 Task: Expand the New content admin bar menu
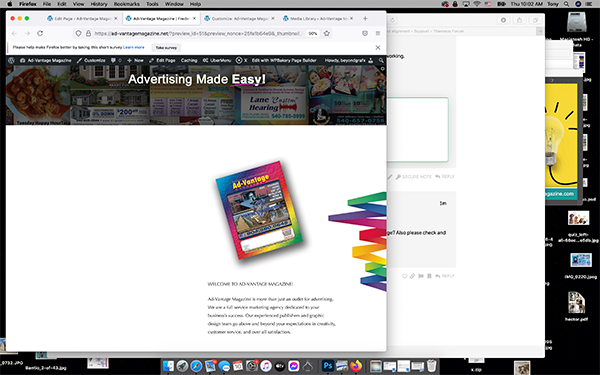click(x=135, y=60)
